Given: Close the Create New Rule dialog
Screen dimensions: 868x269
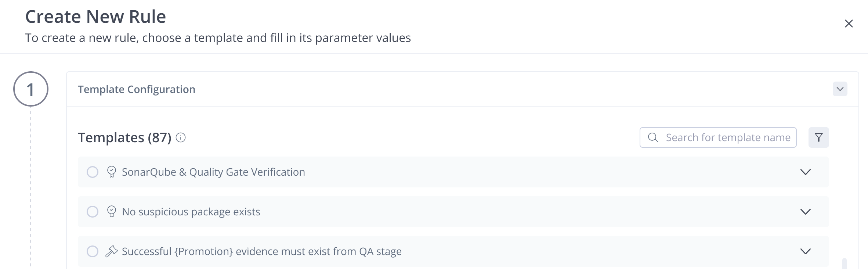Looking at the screenshot, I should coord(849,24).
